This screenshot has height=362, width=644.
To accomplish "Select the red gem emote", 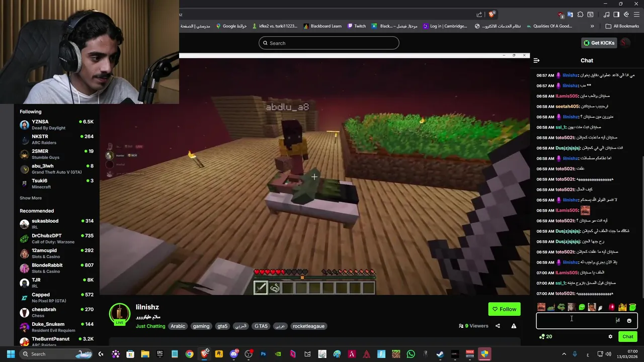I will click(x=612, y=307).
